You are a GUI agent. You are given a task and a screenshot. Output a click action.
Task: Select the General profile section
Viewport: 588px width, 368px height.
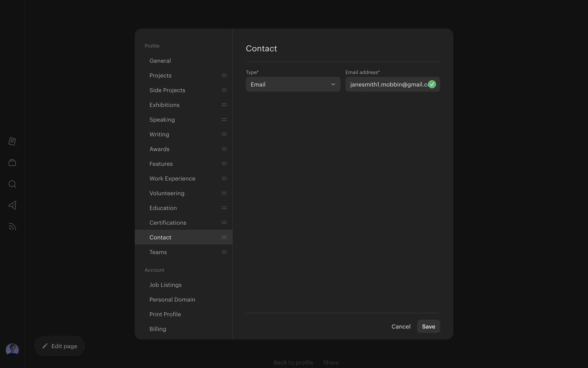[160, 61]
